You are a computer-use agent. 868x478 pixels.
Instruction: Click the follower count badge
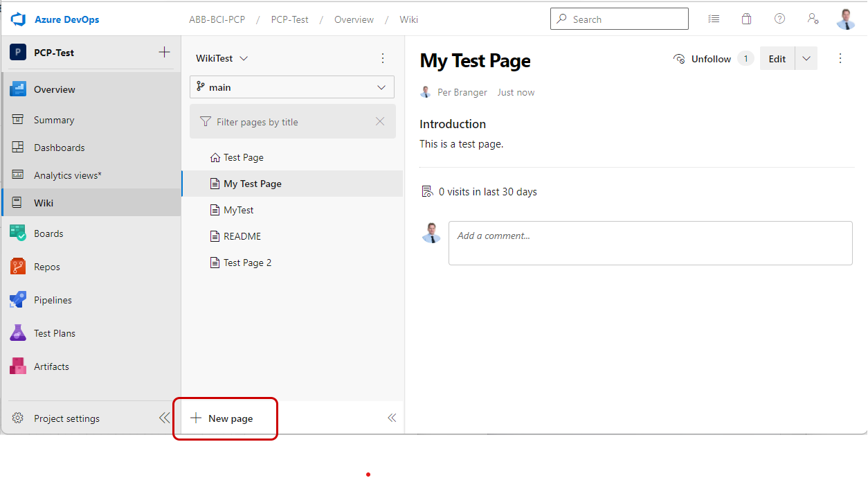745,59
